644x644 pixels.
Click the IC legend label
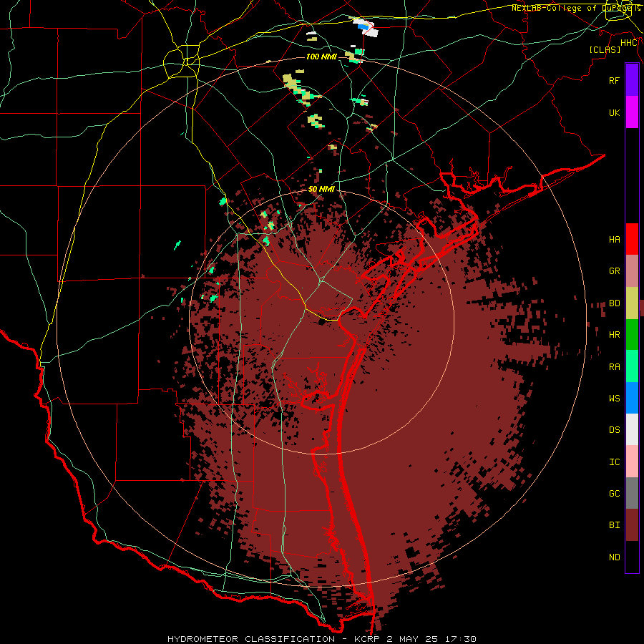coord(615,462)
